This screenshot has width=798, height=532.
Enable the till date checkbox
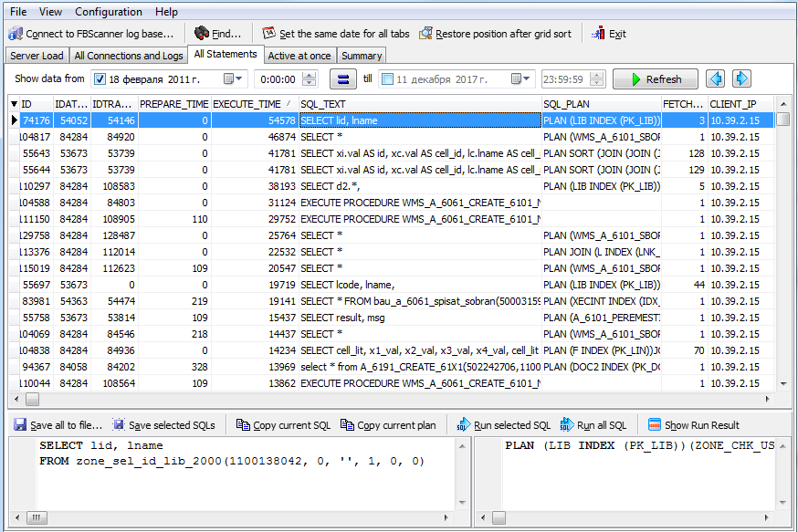387,79
